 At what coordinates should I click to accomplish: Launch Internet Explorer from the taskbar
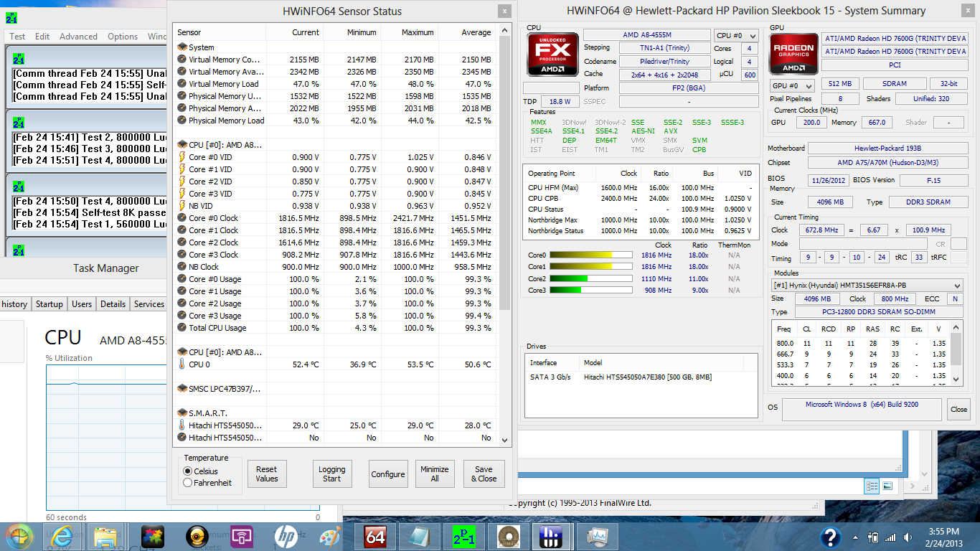click(63, 536)
